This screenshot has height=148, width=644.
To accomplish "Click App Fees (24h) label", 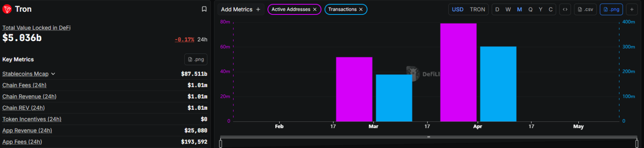I will 22,142.
